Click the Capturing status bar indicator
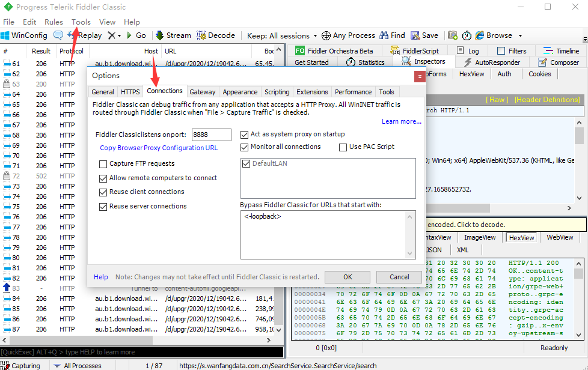This screenshot has height=370, width=588. pos(20,366)
